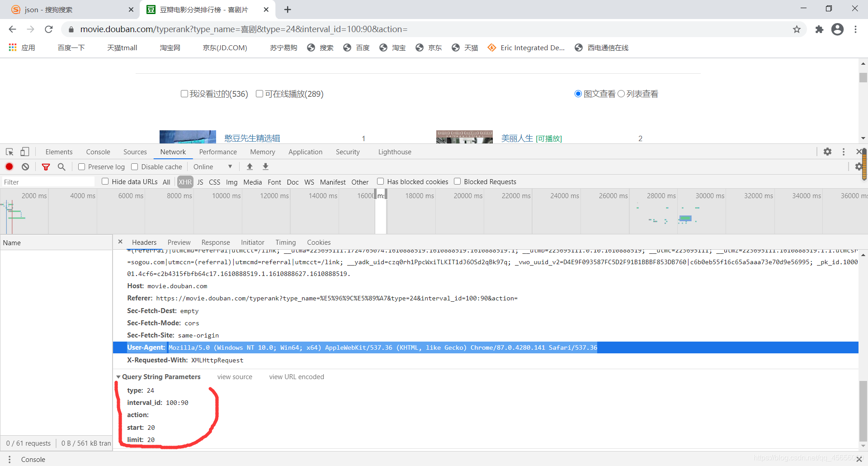Click the page vertical scrollbar thumb
This screenshot has height=466, width=868.
(863, 77)
